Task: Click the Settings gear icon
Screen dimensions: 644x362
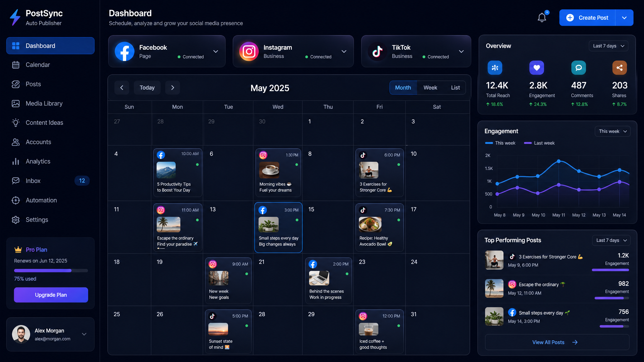Action: (16, 220)
